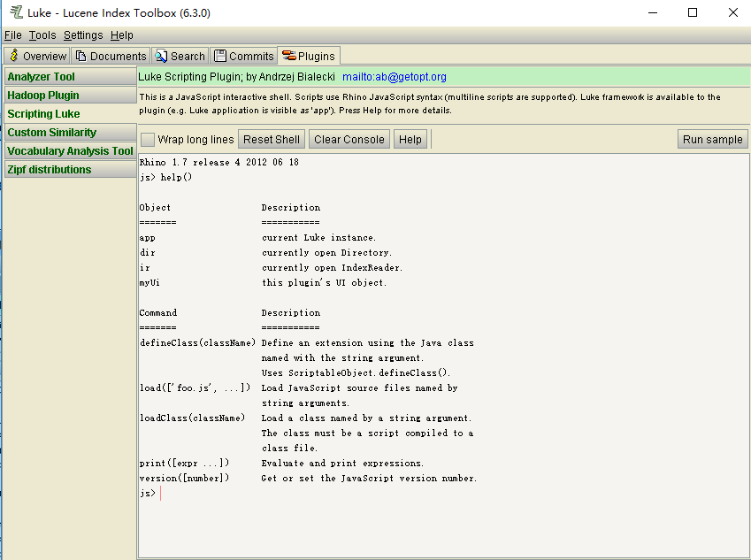Switch to the Commits tab

(x=244, y=56)
